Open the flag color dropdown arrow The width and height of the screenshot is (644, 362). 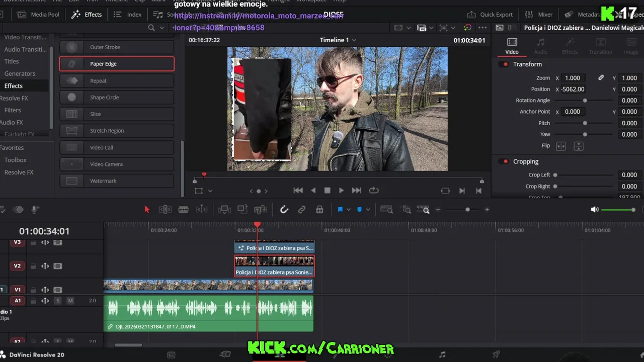pos(348,210)
